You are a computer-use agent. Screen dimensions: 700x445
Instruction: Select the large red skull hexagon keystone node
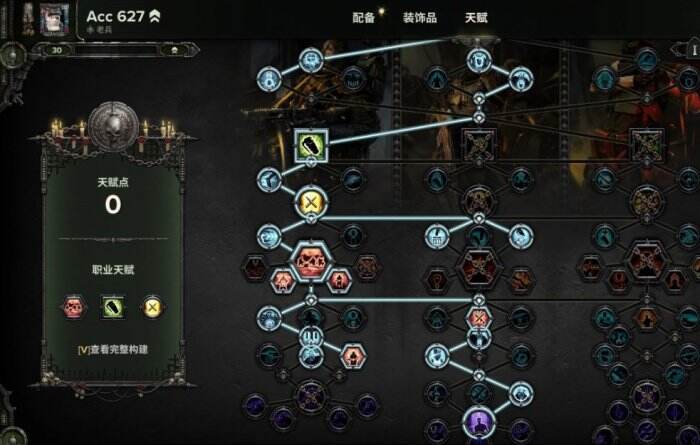pos(311,260)
